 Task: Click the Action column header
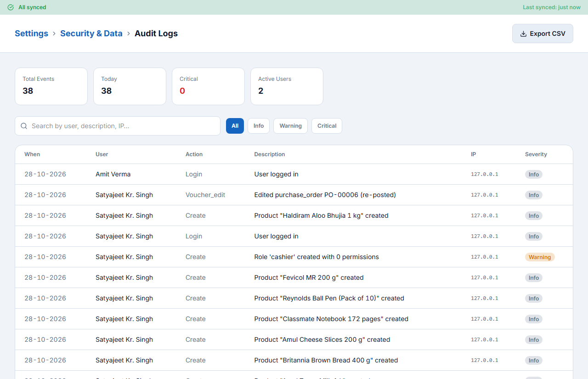pyautogui.click(x=194, y=154)
